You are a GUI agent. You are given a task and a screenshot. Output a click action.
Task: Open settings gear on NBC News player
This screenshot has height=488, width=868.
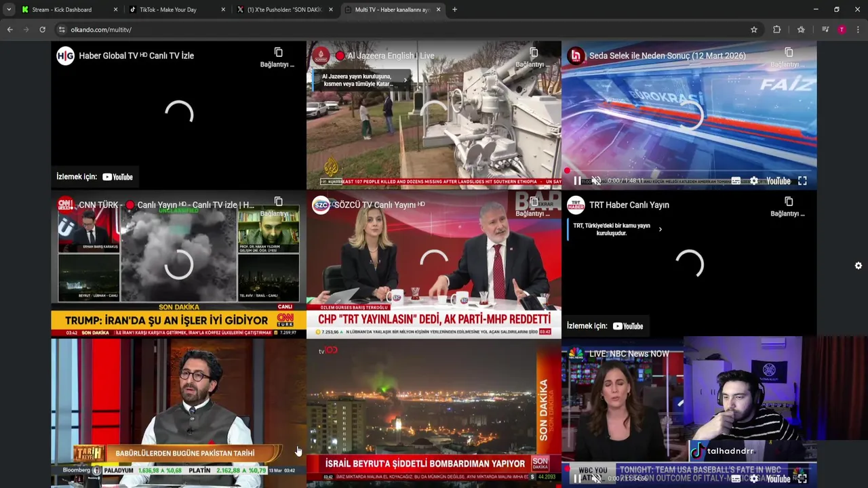(753, 479)
